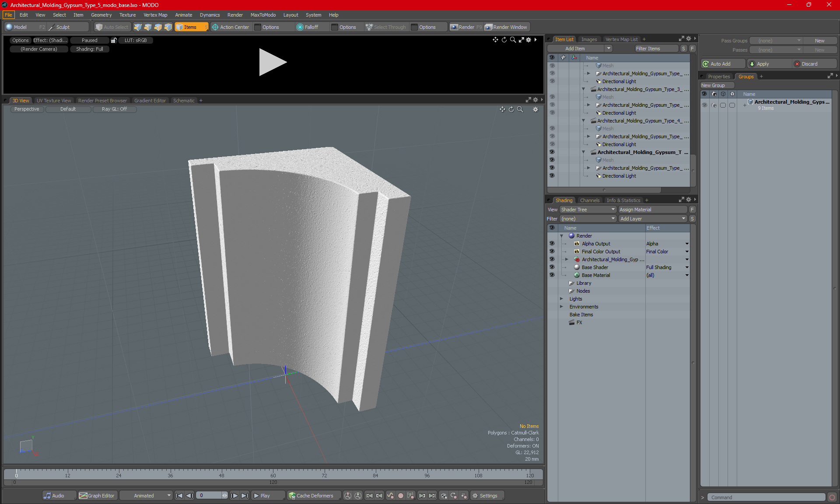The height and width of the screenshot is (504, 840).
Task: Select Polygons selection mode icon
Action: click(x=158, y=27)
